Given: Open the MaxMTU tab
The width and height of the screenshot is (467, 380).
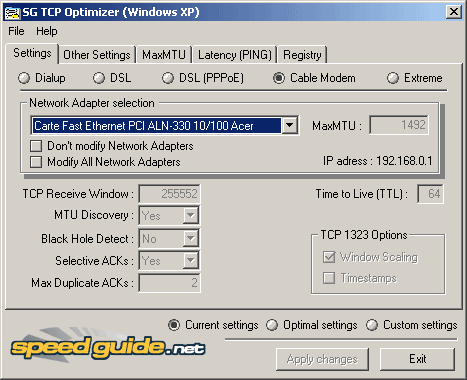Looking at the screenshot, I should coord(164,55).
